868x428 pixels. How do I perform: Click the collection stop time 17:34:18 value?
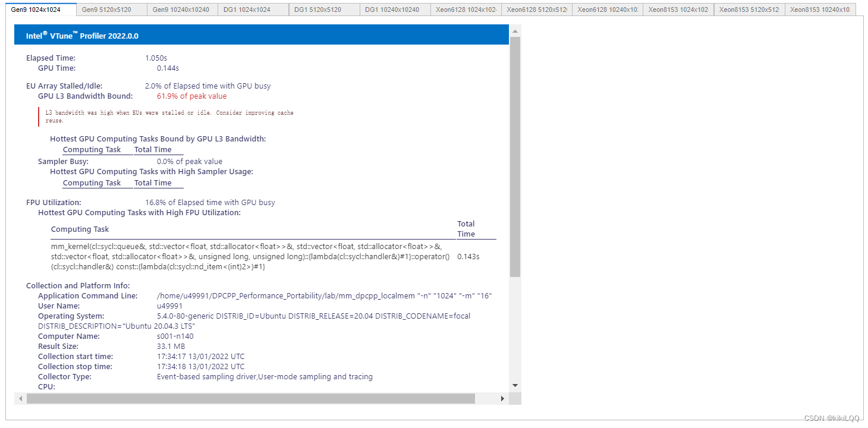point(200,367)
